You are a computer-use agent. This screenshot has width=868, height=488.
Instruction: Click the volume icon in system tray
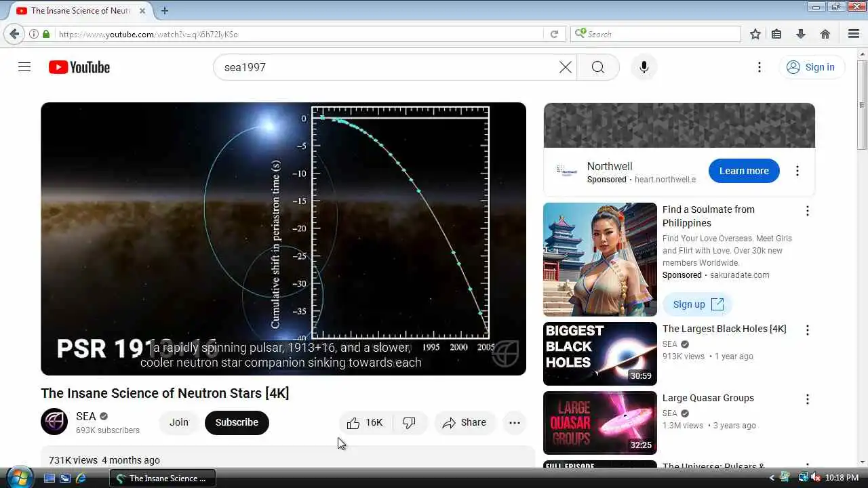coord(816,478)
